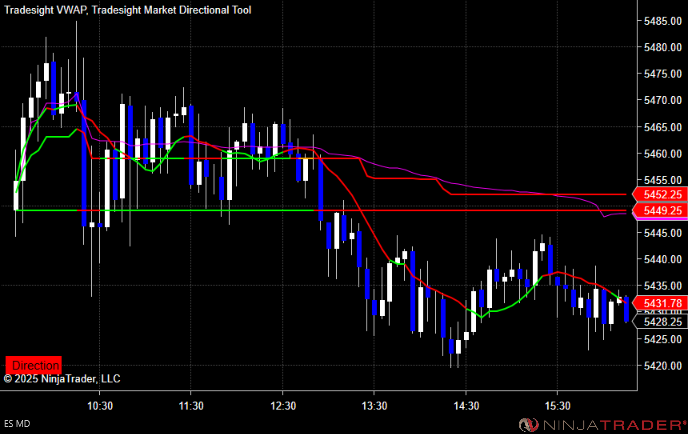Screen dimensions: 688x434
Task: Click the 5480.00 price axis label
Action: tap(663, 47)
